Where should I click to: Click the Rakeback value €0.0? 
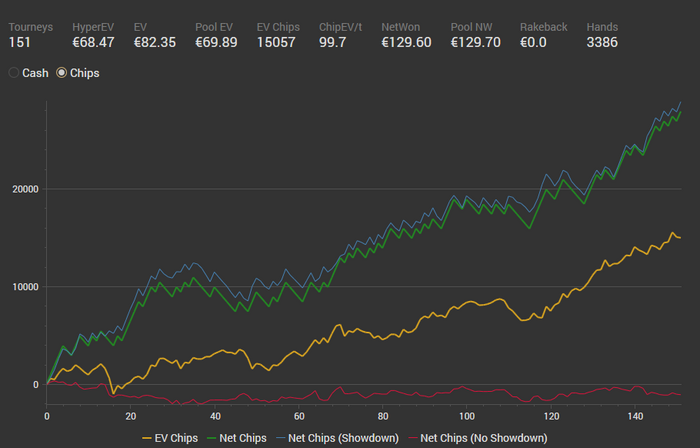pos(533,42)
